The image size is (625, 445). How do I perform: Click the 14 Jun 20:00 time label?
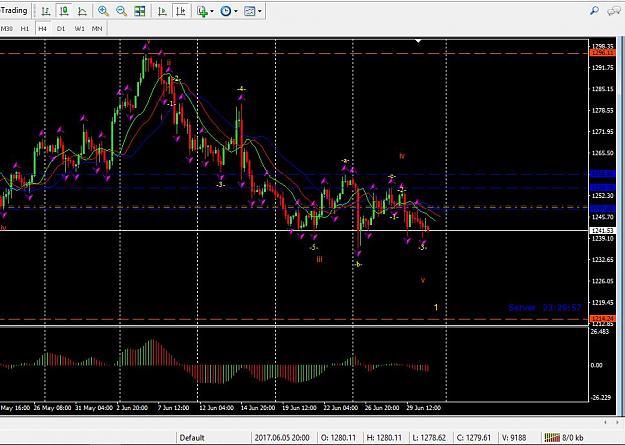(x=258, y=408)
